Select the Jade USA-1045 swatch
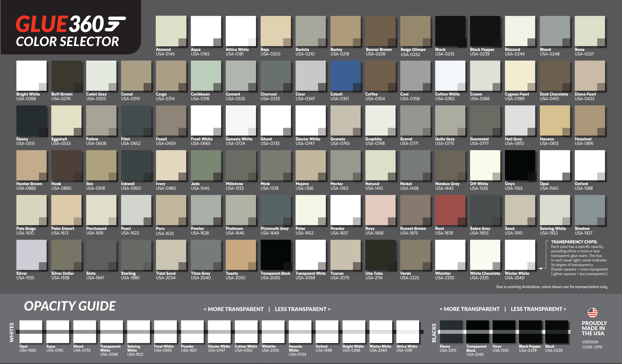Viewport: 622px width, 364px height. [x=206, y=165]
